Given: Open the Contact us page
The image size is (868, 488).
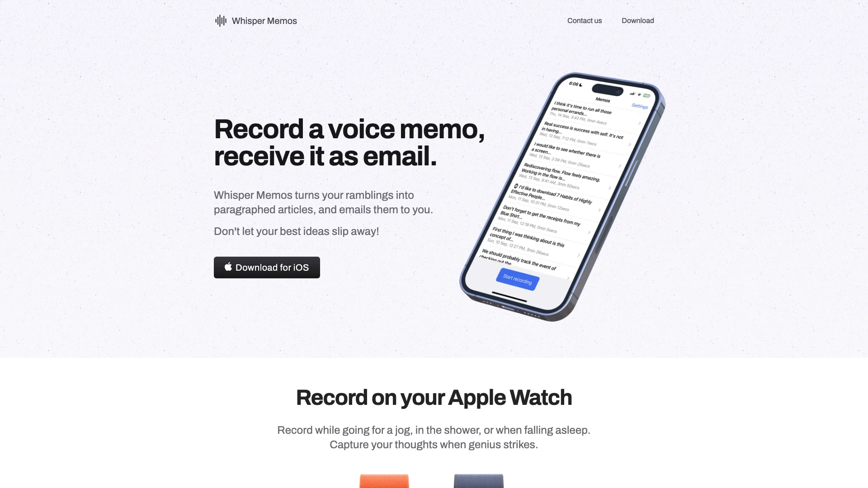Looking at the screenshot, I should pyautogui.click(x=584, y=21).
